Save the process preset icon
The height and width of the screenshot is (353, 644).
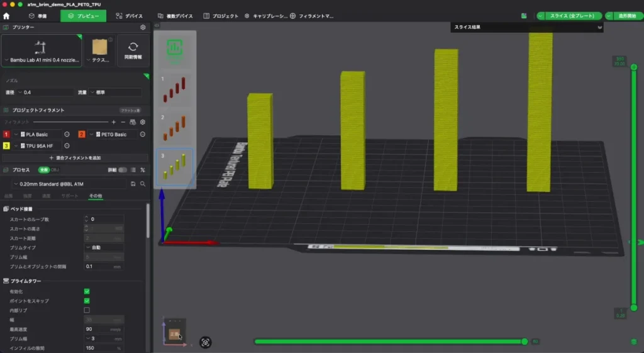(x=133, y=184)
